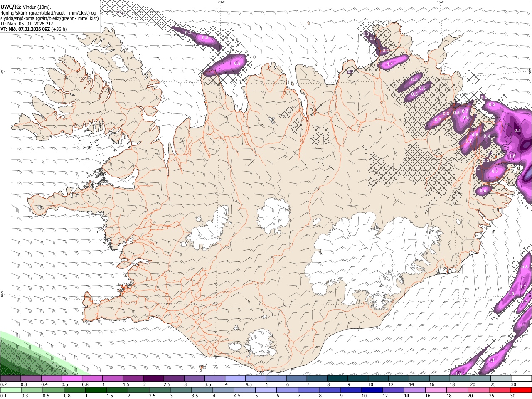
Task: Click the '10' label on the upper snow scale
Action: click(x=370, y=384)
